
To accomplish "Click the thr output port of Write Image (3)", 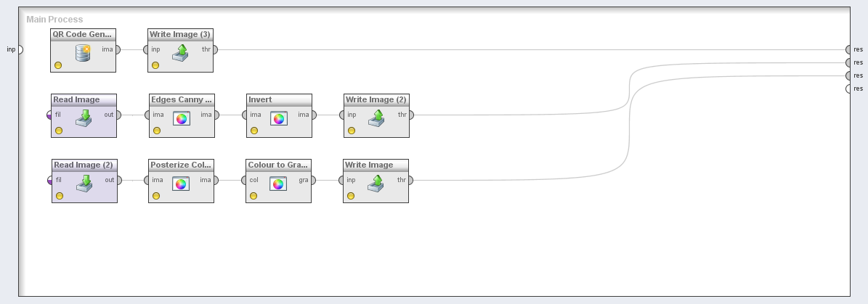I will click(215, 49).
